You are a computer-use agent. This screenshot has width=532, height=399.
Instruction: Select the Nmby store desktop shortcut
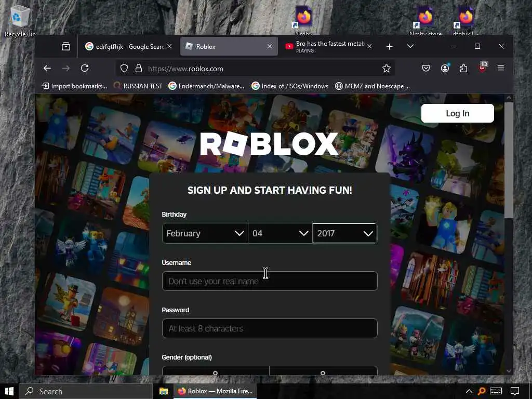[425, 21]
